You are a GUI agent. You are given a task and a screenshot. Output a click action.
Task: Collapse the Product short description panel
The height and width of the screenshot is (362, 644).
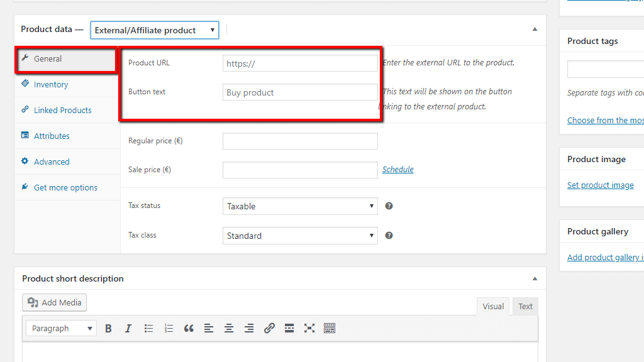535,278
